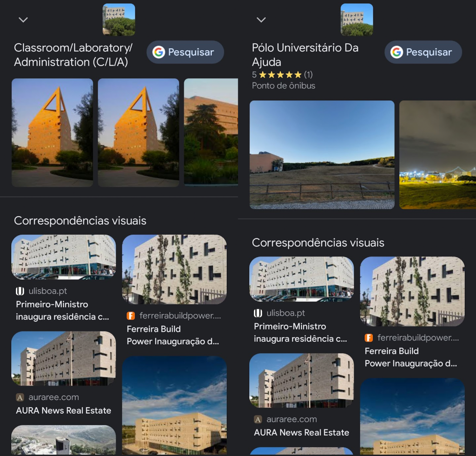The width and height of the screenshot is (476, 456).
Task: Click the auraree.com favicon in left panel
Action: coord(20,397)
